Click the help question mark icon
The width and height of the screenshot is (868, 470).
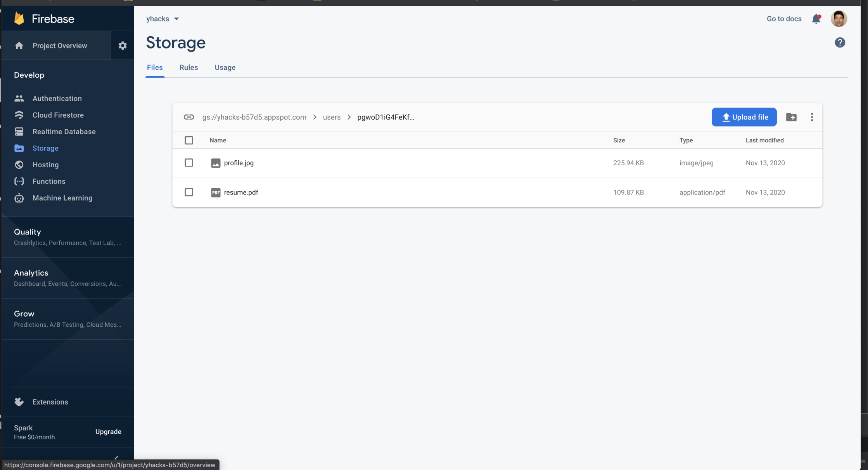click(840, 43)
